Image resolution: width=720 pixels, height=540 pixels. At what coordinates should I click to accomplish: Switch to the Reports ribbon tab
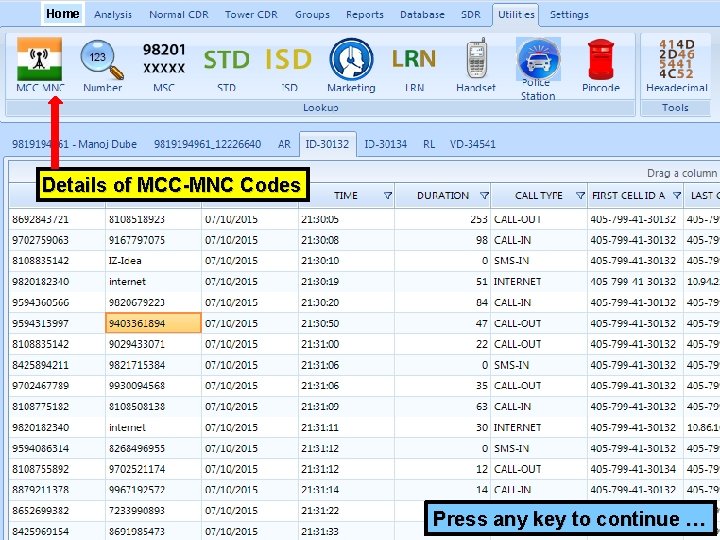click(x=365, y=15)
